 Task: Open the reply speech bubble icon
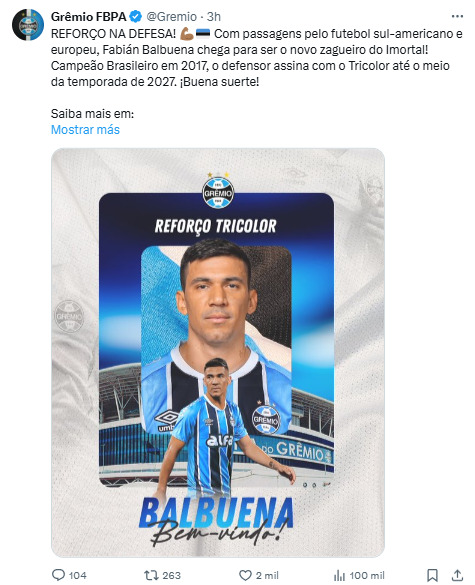click(x=58, y=575)
